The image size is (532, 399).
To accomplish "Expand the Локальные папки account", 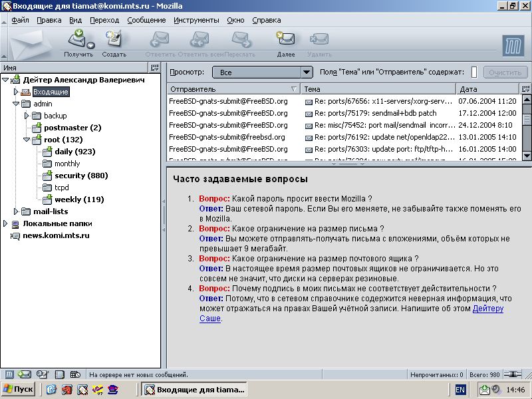I will [5, 223].
